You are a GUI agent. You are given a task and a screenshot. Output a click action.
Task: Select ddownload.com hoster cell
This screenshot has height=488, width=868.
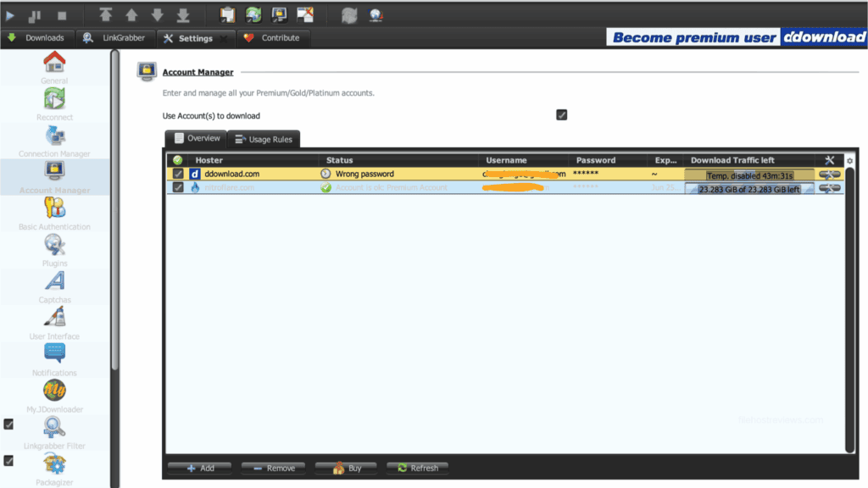click(x=253, y=174)
